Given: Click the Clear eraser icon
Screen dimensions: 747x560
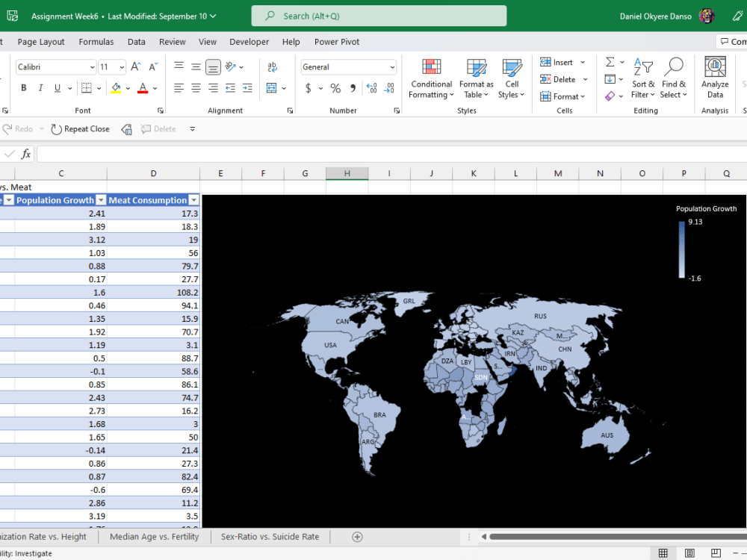Looking at the screenshot, I should tap(610, 96).
